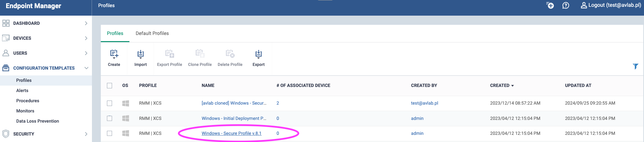This screenshot has height=142, width=644.
Task: Switch to the Default Profiles tab
Action: [152, 33]
